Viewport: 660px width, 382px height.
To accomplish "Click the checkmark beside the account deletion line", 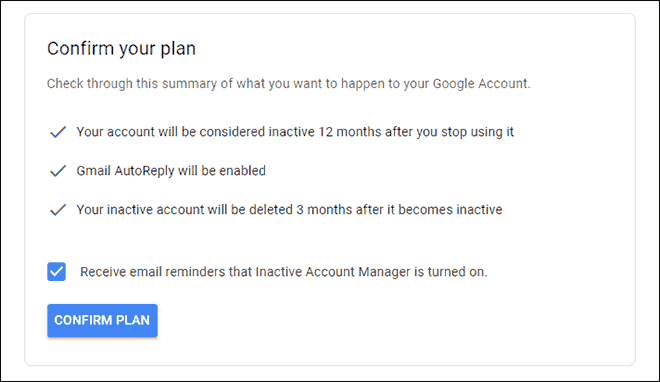I will [x=58, y=210].
